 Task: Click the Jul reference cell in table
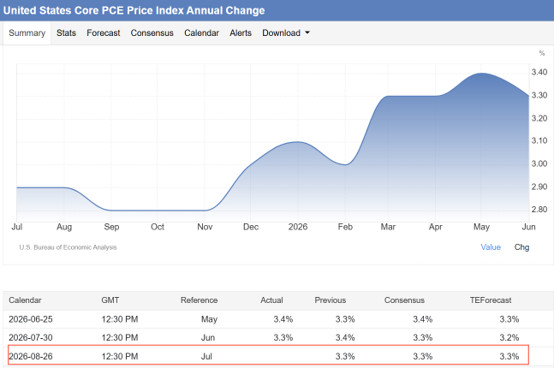click(207, 356)
